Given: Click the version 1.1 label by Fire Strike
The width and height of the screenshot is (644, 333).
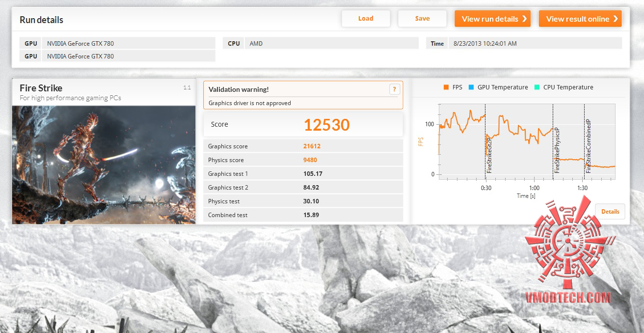Looking at the screenshot, I should [187, 87].
